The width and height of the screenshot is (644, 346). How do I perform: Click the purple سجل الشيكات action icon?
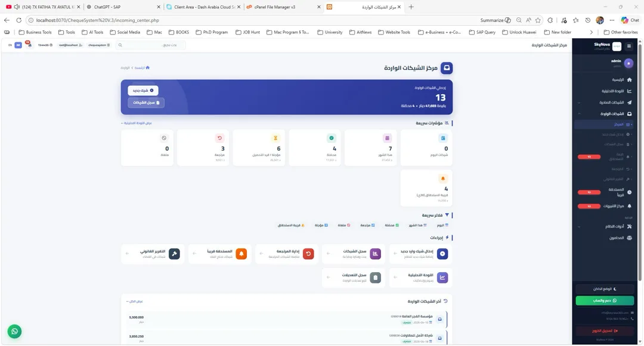click(376, 254)
